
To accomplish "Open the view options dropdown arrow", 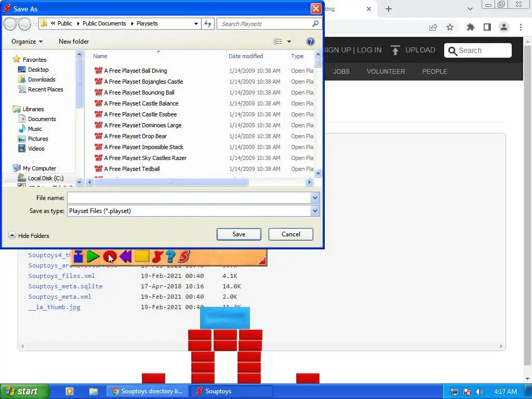I will click(x=289, y=42).
